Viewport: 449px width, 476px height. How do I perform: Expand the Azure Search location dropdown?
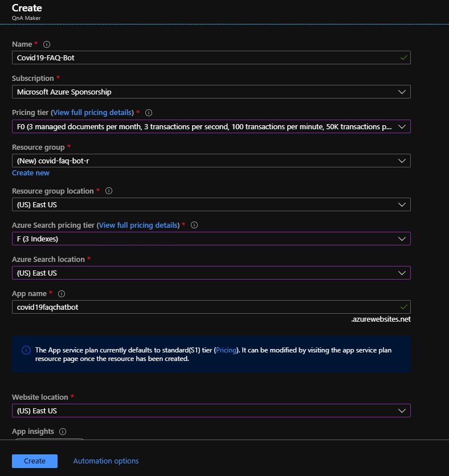coord(211,273)
